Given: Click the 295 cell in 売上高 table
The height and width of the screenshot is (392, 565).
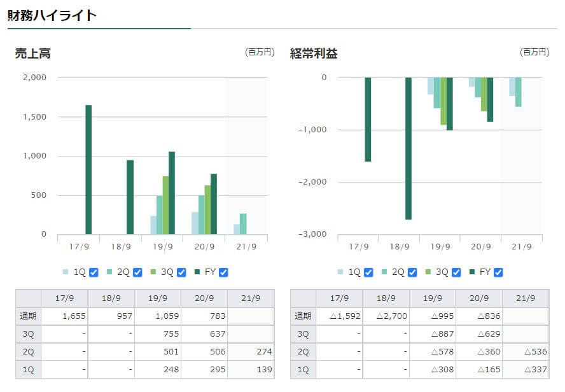Looking at the screenshot, I should tap(204, 370).
